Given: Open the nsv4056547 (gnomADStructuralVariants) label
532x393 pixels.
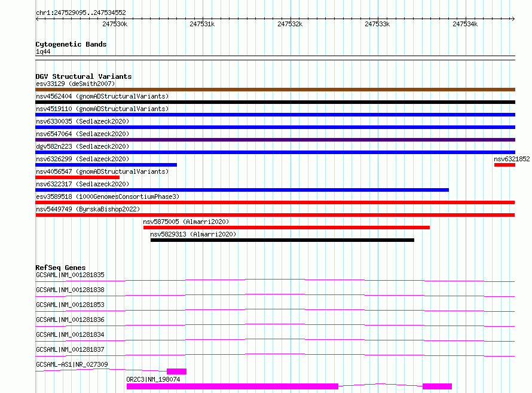Looking at the screenshot, I should pyautogui.click(x=102, y=171).
